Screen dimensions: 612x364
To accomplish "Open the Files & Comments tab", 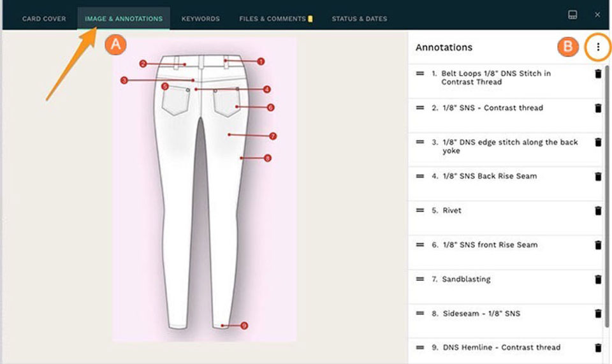I will (275, 18).
